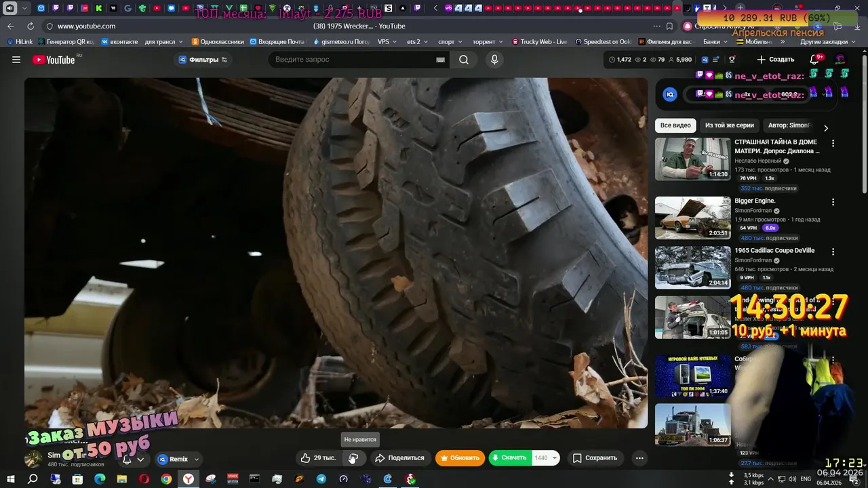
Task: Switch the ENG input language indicator
Action: pyautogui.click(x=806, y=479)
